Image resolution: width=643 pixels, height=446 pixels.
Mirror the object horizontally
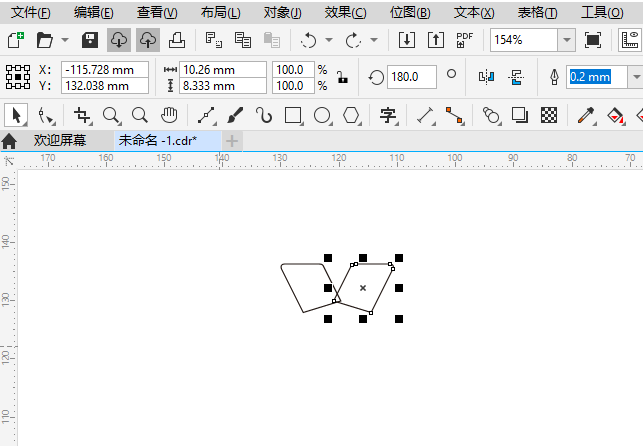click(x=486, y=77)
